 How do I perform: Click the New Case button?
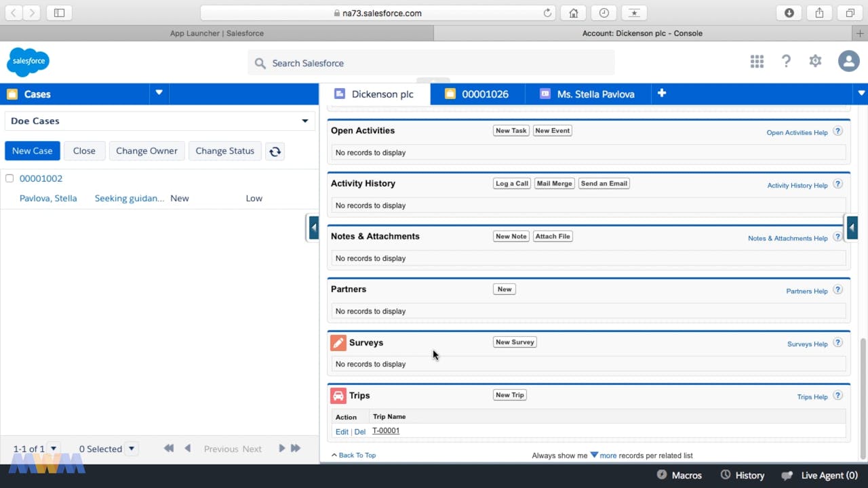[x=33, y=150]
